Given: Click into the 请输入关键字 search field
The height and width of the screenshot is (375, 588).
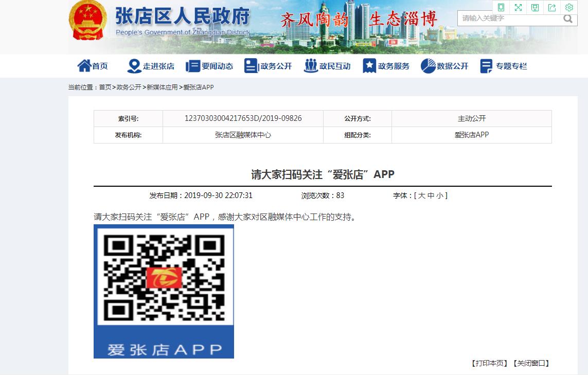Looking at the screenshot, I should [x=509, y=19].
